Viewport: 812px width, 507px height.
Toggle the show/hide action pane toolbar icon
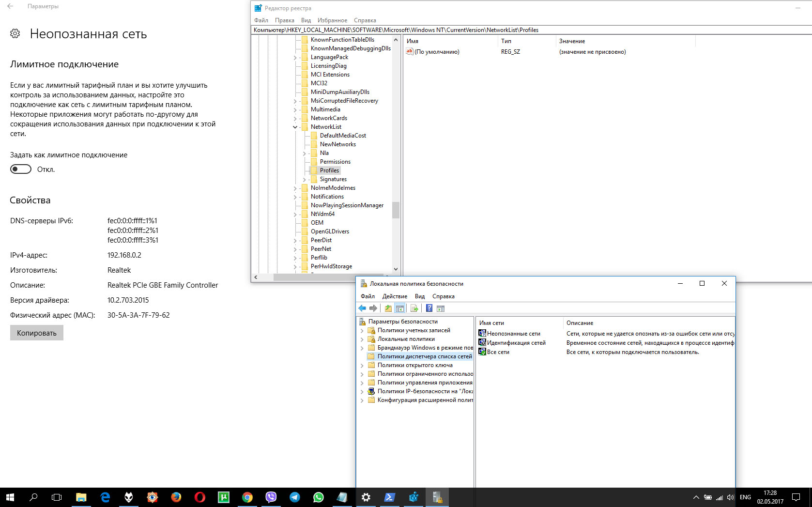coord(441,308)
